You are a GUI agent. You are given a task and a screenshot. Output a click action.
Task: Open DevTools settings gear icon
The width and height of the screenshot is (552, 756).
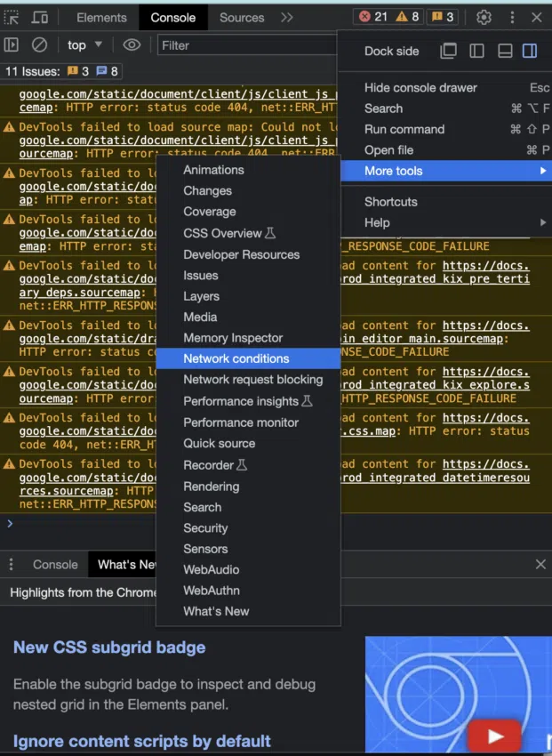[x=484, y=17]
